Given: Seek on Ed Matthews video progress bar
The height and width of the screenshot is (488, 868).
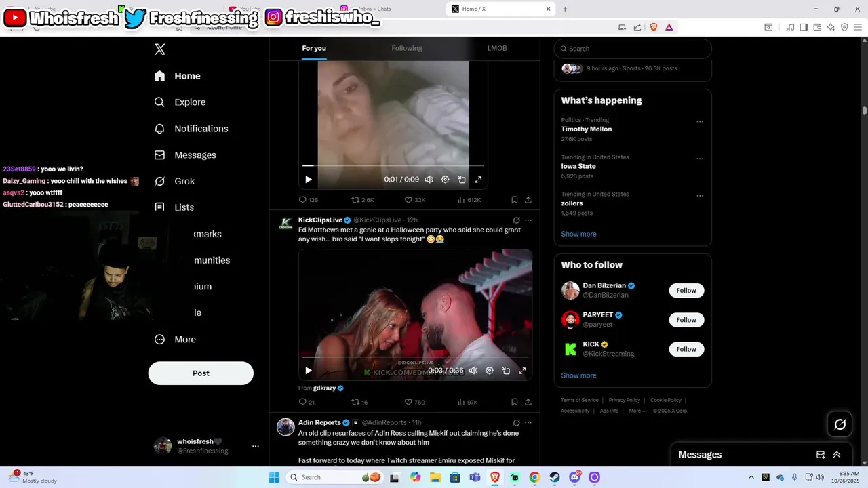Looking at the screenshot, I should pos(415,357).
